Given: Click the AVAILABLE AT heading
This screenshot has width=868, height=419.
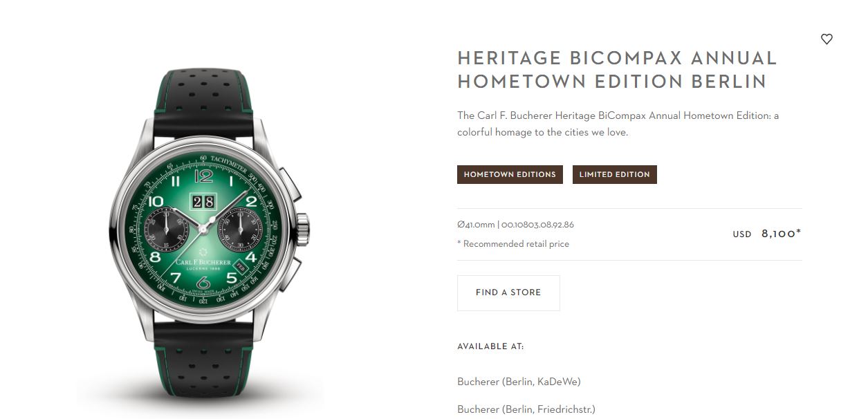Looking at the screenshot, I should [490, 346].
